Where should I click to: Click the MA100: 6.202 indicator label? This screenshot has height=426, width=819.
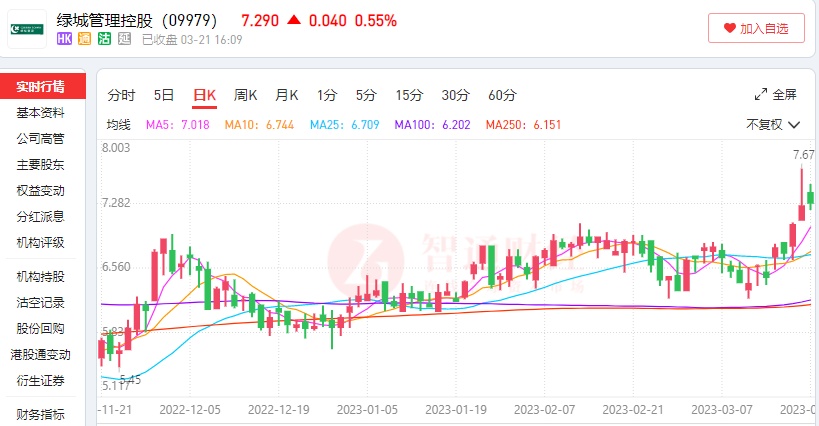click(x=432, y=125)
